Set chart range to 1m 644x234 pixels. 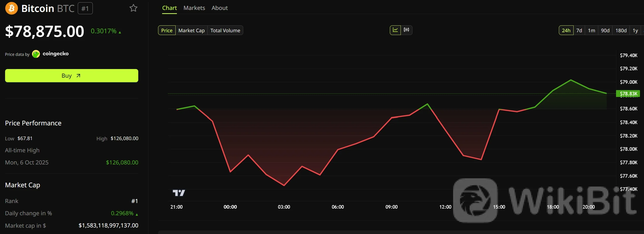(591, 30)
